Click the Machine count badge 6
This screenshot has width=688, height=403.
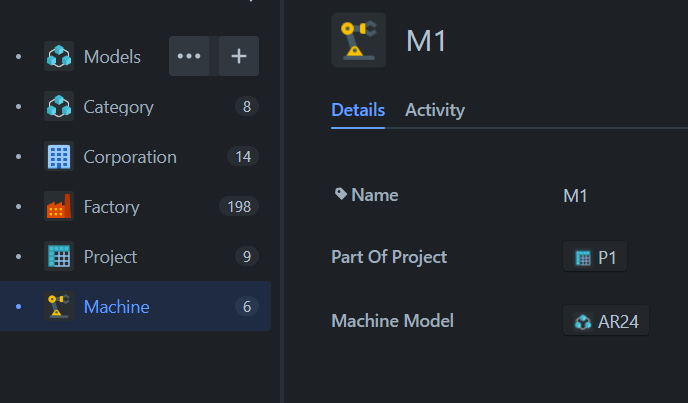[x=247, y=306]
